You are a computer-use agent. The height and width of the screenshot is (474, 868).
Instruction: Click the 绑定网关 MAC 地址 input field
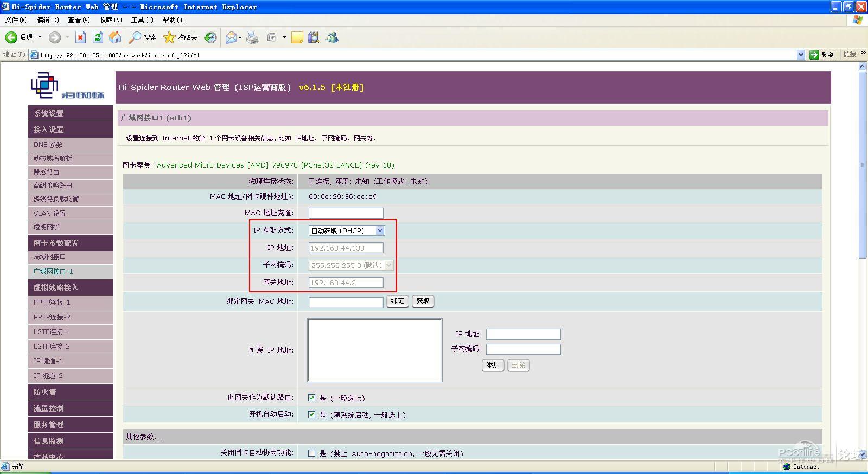tap(346, 302)
